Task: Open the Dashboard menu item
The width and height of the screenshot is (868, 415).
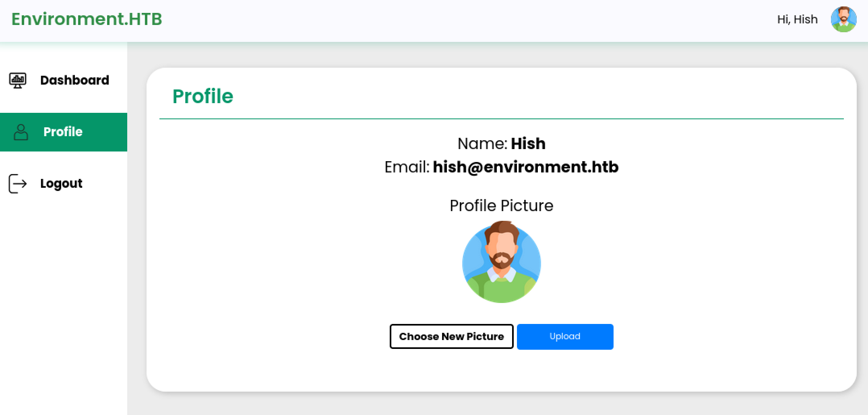Action: [x=75, y=80]
